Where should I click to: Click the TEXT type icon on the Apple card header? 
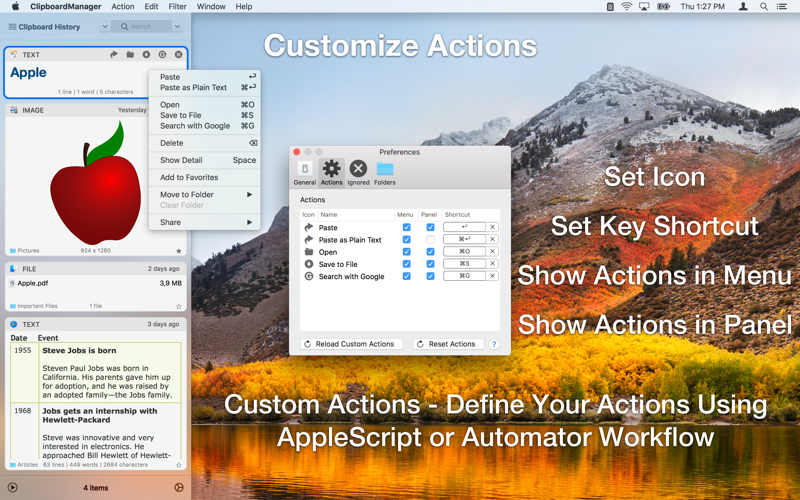coord(14,54)
